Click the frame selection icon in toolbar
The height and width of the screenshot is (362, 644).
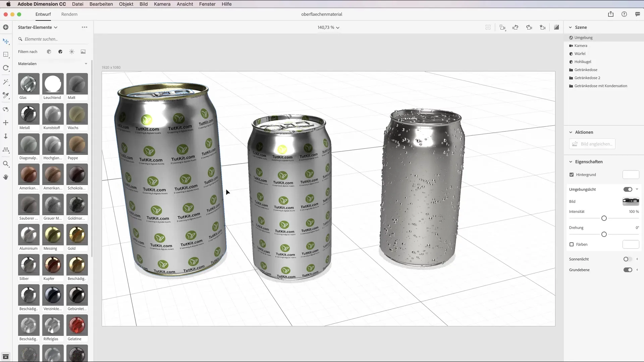click(502, 27)
